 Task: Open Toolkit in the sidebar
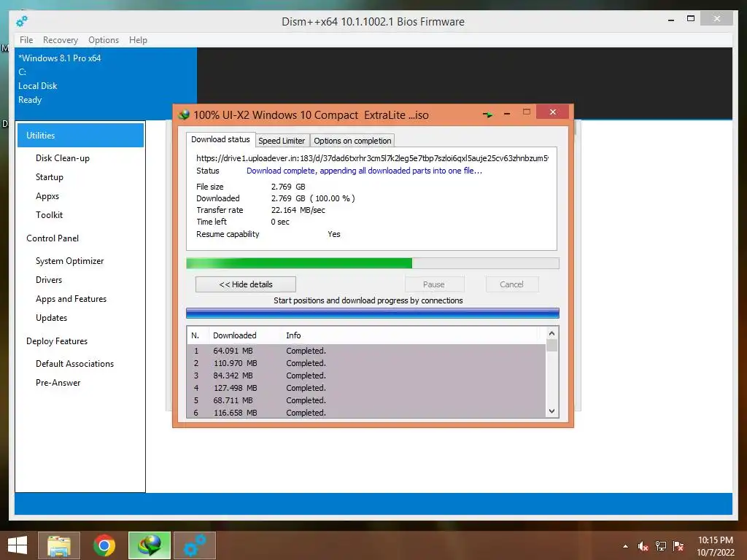[49, 215]
